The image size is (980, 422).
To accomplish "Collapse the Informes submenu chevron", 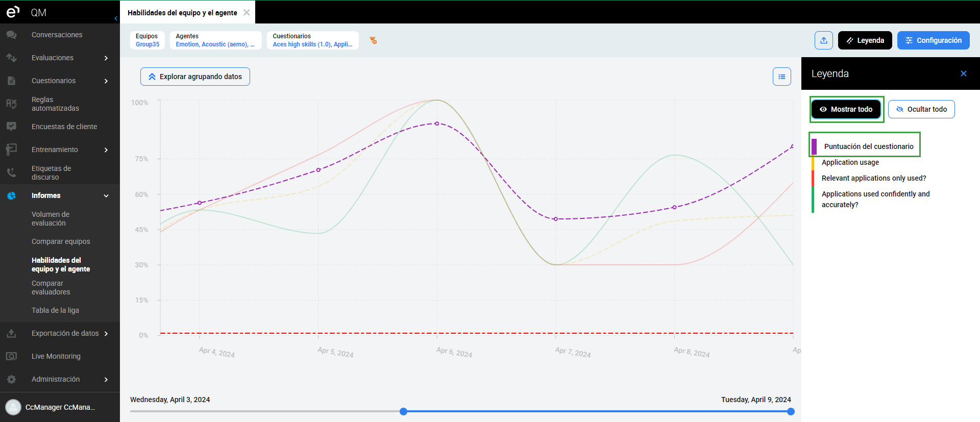I will (x=106, y=196).
